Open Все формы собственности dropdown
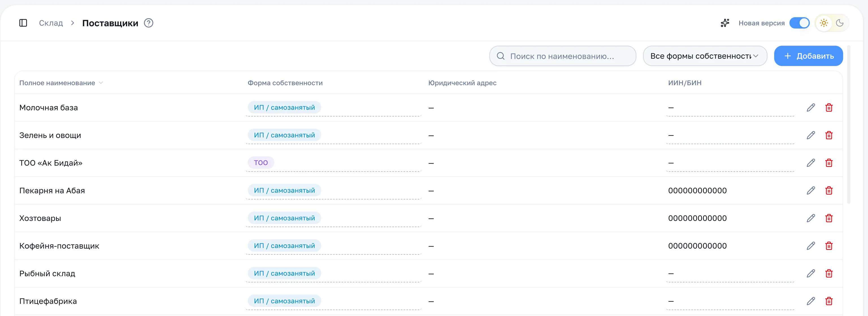Image resolution: width=868 pixels, height=316 pixels. [x=705, y=56]
